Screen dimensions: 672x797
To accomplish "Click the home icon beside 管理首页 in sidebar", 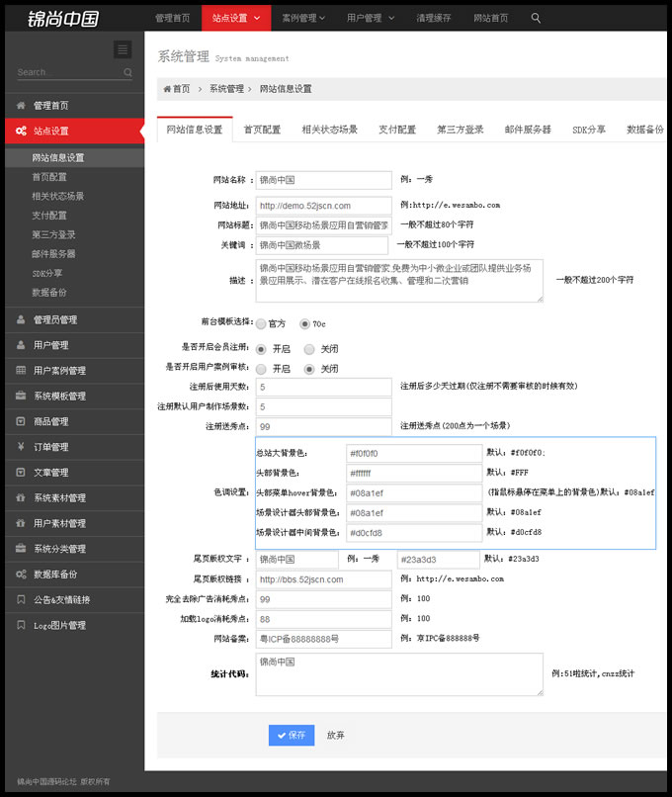I will pyautogui.click(x=21, y=106).
